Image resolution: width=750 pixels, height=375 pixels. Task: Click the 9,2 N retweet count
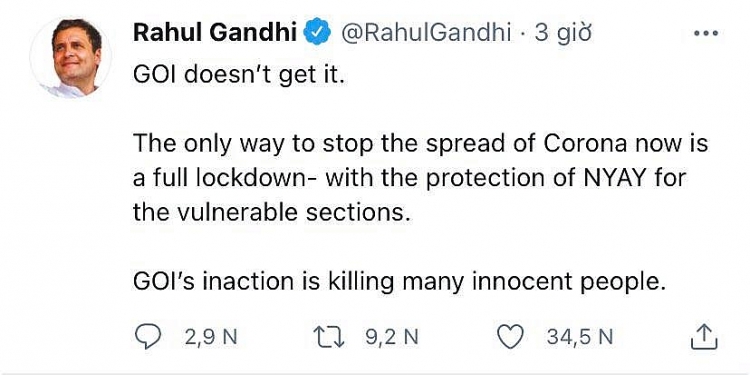392,338
